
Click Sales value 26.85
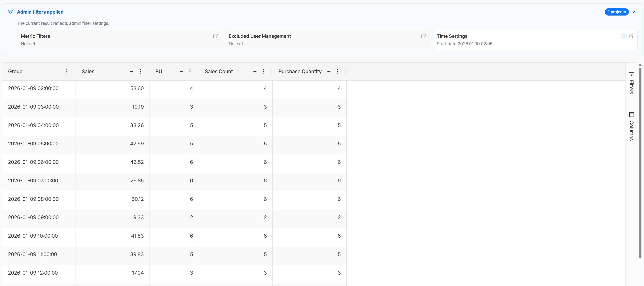click(x=137, y=181)
